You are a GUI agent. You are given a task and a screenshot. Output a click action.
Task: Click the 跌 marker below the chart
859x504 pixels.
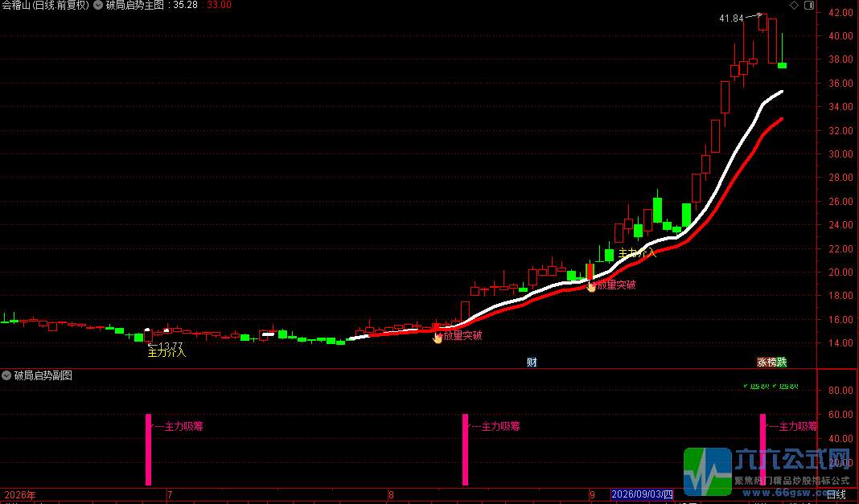(x=782, y=363)
